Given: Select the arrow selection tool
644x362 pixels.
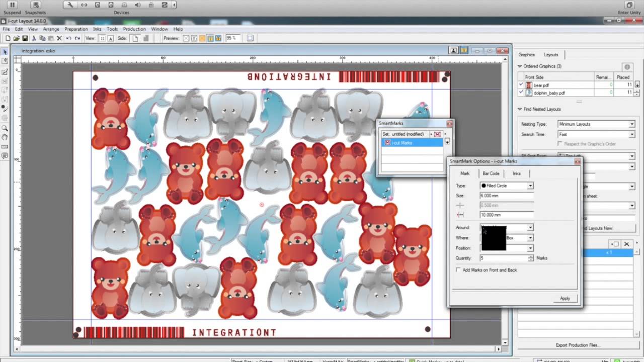Looking at the screenshot, I should click(5, 52).
